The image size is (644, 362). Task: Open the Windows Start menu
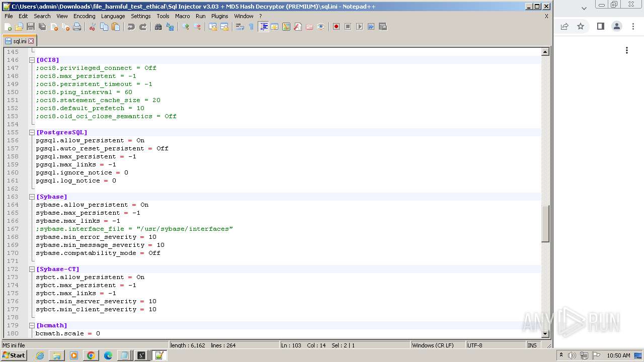pyautogui.click(x=14, y=355)
